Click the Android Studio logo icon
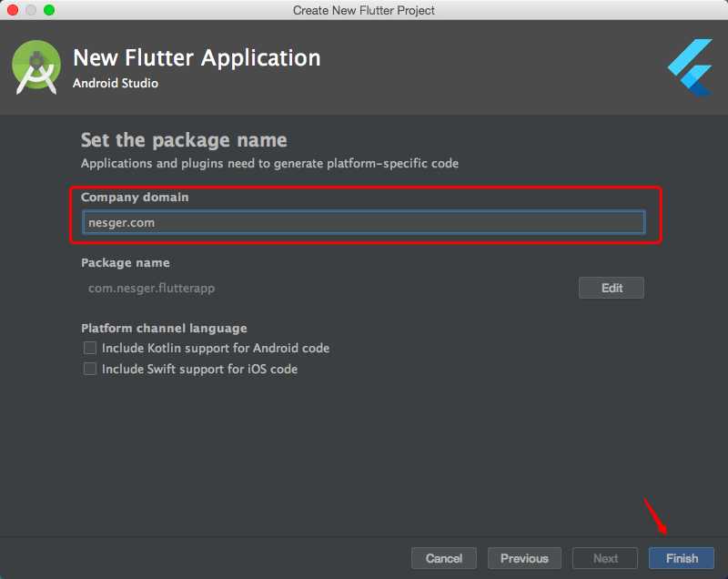 (x=35, y=66)
